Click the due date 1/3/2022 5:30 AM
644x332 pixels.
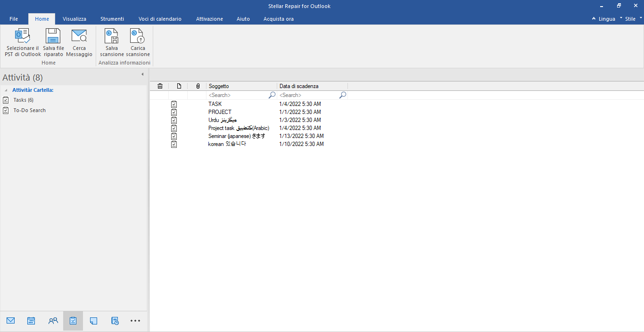tap(300, 120)
